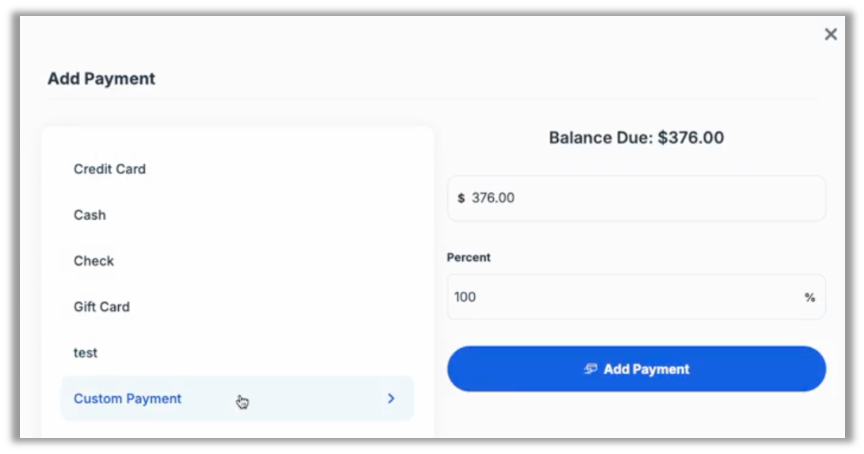
Task: Click the Add Payment dialog title
Action: point(101,79)
